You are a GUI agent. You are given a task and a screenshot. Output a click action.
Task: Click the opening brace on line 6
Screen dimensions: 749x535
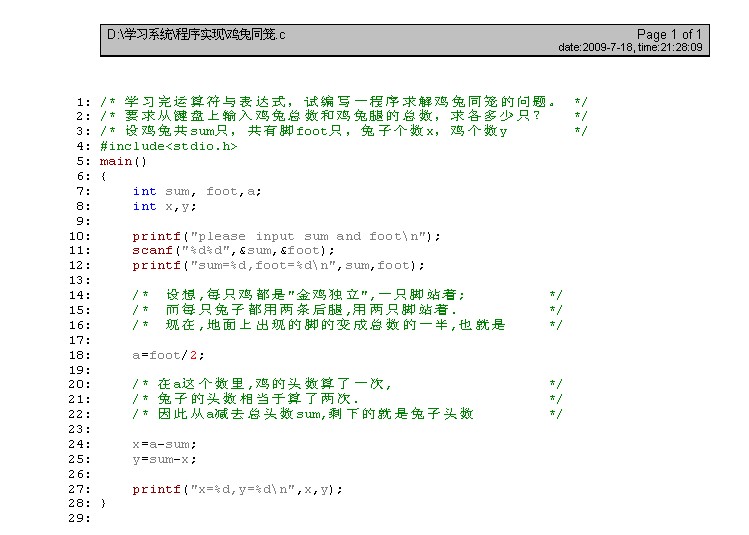tap(104, 177)
